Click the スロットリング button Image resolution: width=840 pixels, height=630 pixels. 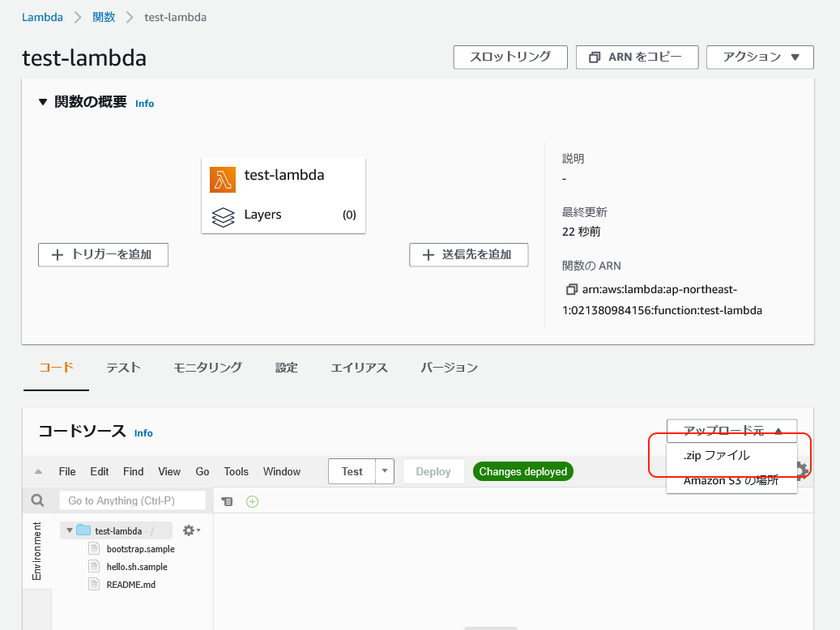pos(510,57)
